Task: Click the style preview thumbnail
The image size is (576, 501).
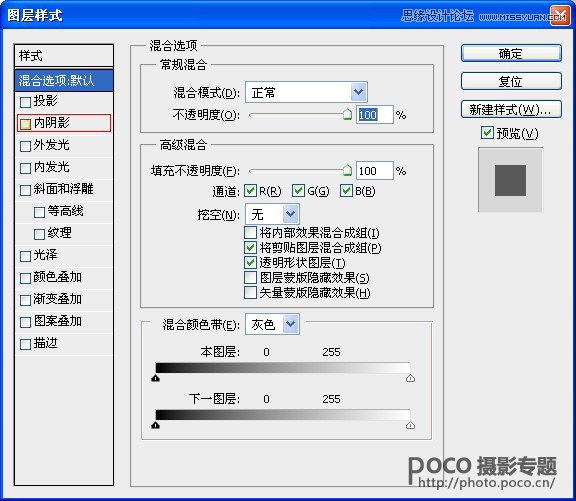Action: [510, 180]
